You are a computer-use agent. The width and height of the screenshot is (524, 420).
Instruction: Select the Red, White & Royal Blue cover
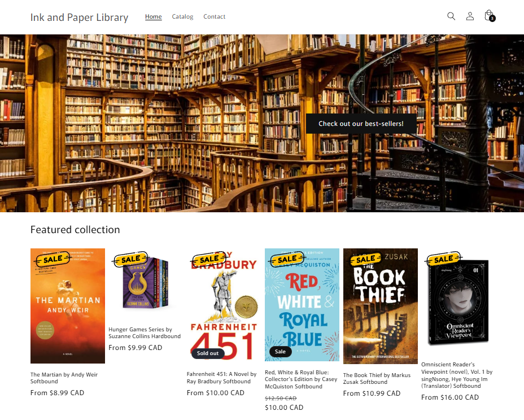tap(302, 305)
